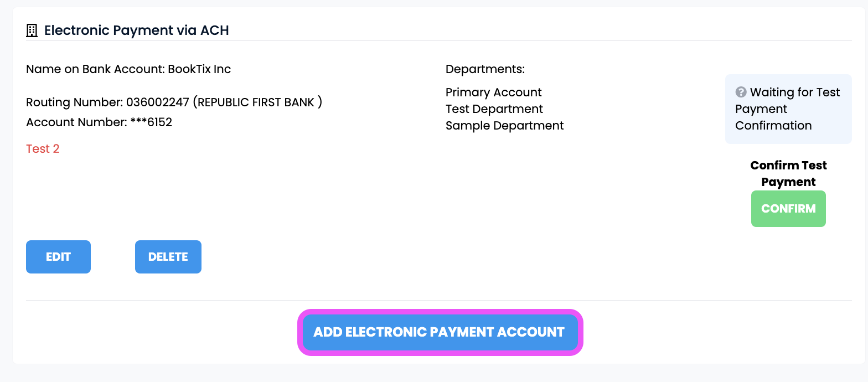Click the DELETE button
Screen dimensions: 868x382
[168, 257]
